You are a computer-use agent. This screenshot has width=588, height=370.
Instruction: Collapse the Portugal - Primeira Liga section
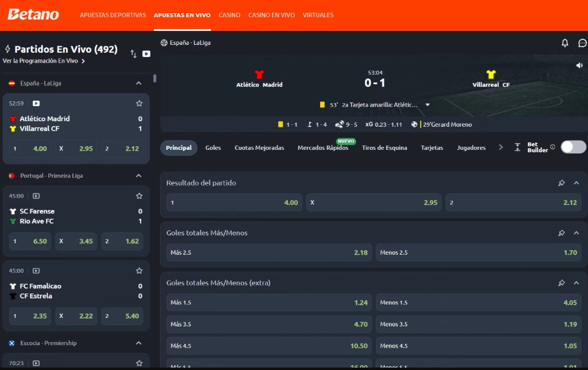[138, 176]
